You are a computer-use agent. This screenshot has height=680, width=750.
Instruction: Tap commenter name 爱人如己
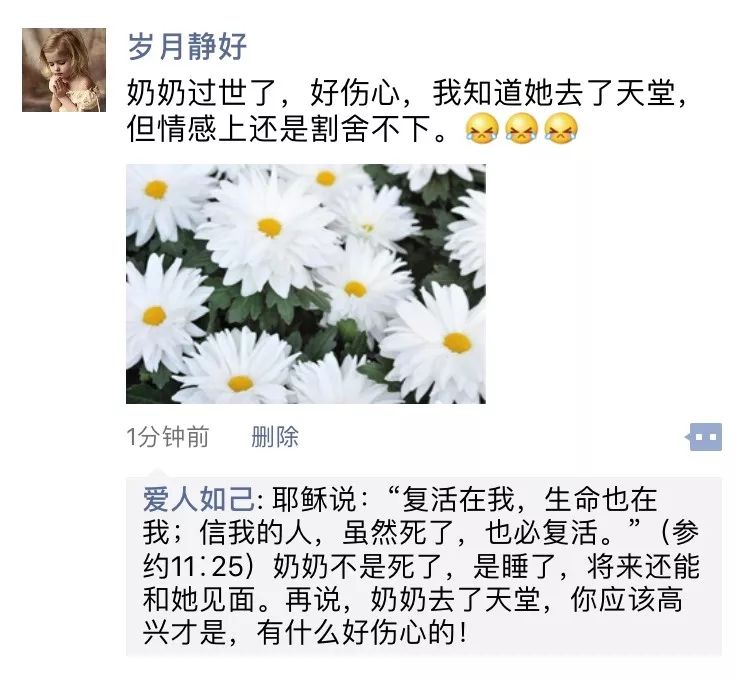[199, 499]
